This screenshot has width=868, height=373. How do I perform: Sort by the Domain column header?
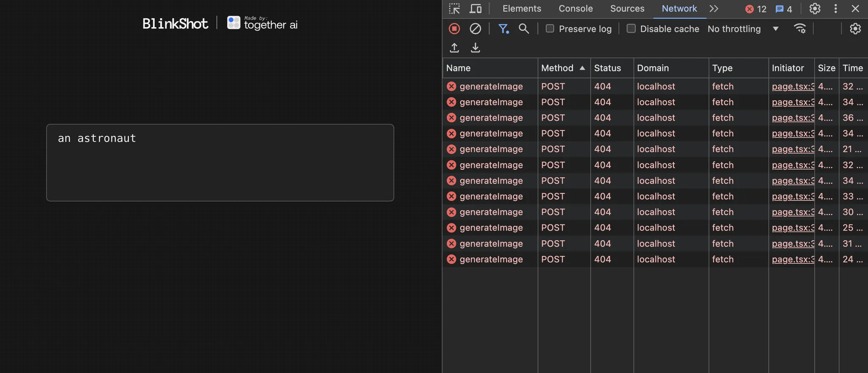pyautogui.click(x=671, y=68)
